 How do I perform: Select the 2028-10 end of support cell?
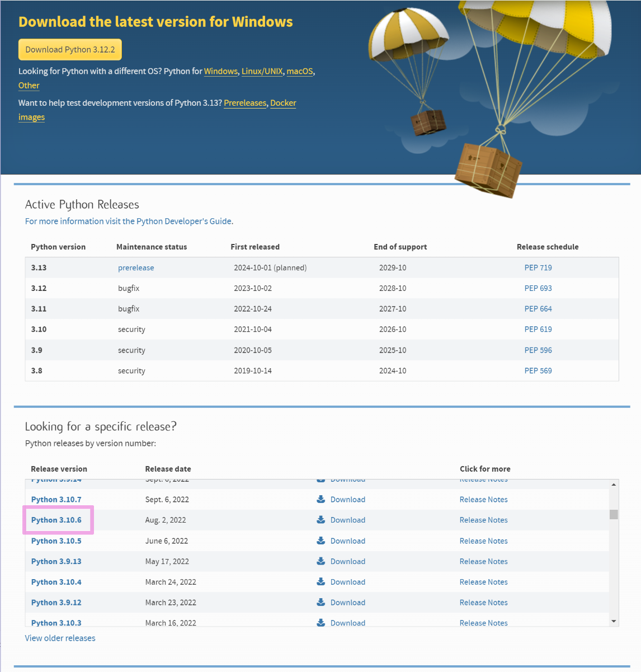(x=393, y=288)
